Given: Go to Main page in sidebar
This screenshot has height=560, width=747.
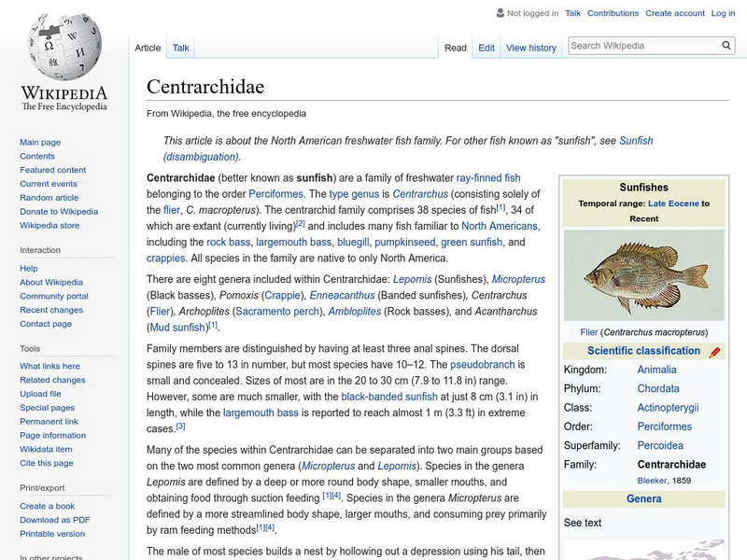Looking at the screenshot, I should coord(40,142).
